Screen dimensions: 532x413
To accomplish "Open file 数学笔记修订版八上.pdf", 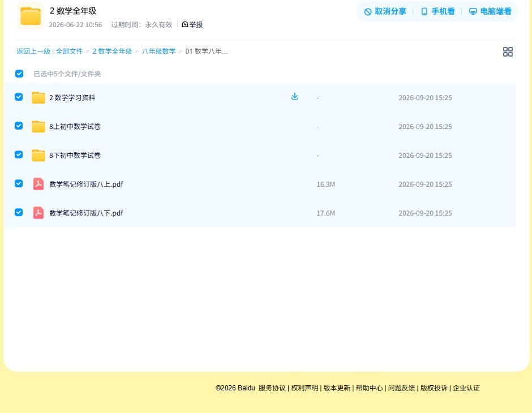I will (86, 184).
